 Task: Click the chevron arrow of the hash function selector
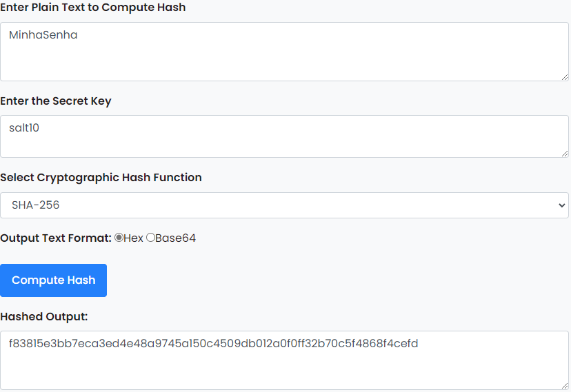[x=561, y=205]
